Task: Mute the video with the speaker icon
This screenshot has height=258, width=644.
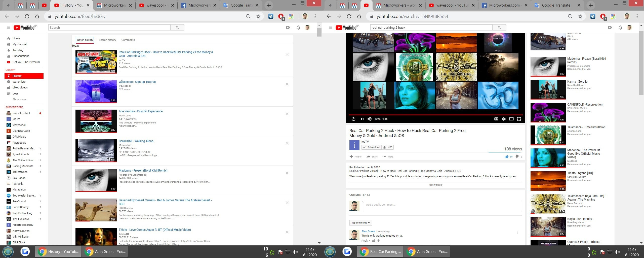Action: (370, 119)
